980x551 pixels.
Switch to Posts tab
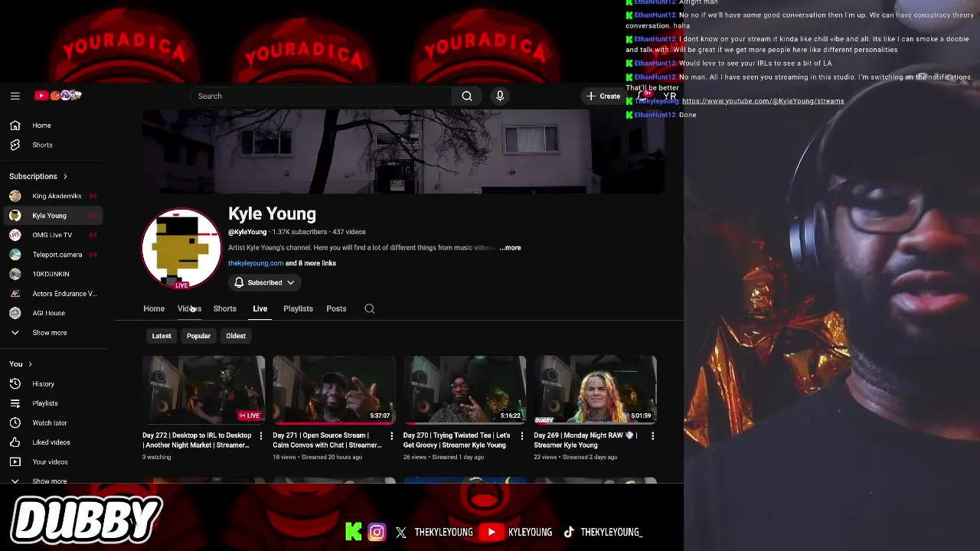pos(336,308)
